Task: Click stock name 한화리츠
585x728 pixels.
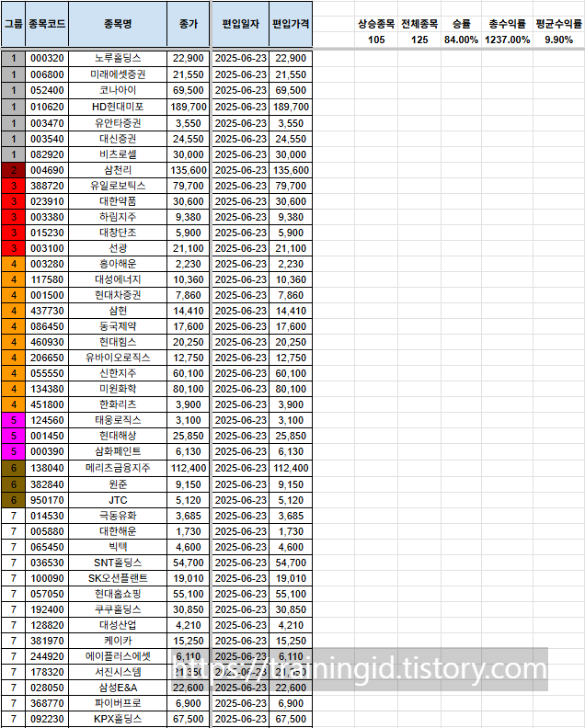Action: (118, 404)
